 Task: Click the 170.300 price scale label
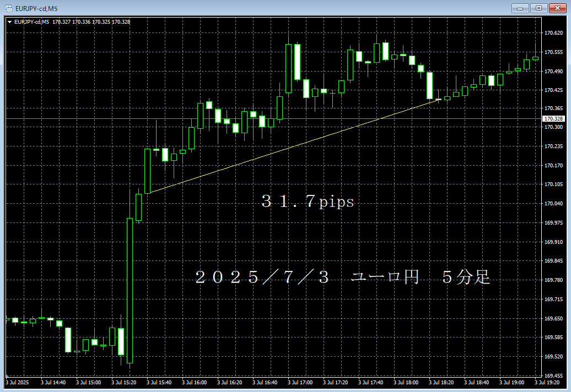pyautogui.click(x=553, y=127)
